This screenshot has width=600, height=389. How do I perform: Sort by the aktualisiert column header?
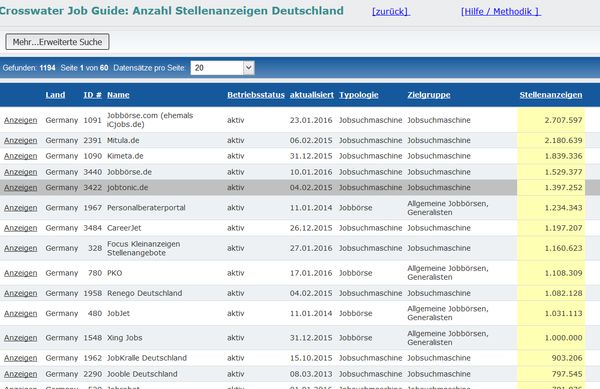pyautogui.click(x=311, y=95)
